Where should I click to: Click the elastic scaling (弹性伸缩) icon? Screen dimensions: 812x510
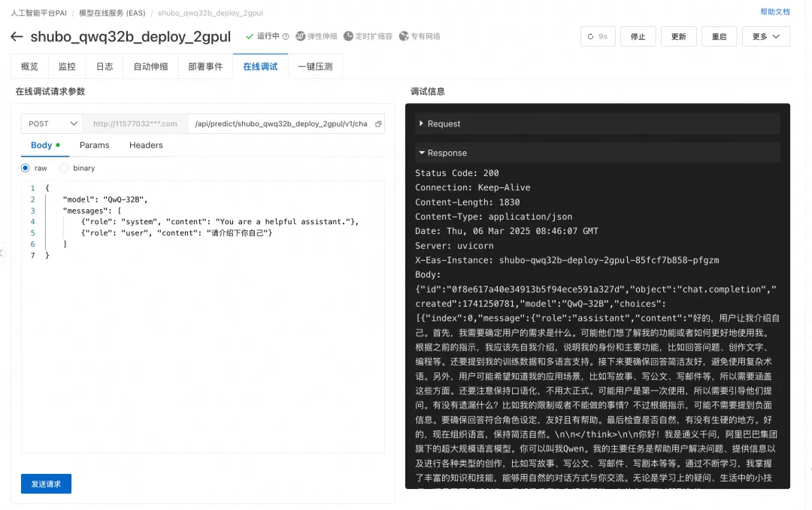click(300, 36)
